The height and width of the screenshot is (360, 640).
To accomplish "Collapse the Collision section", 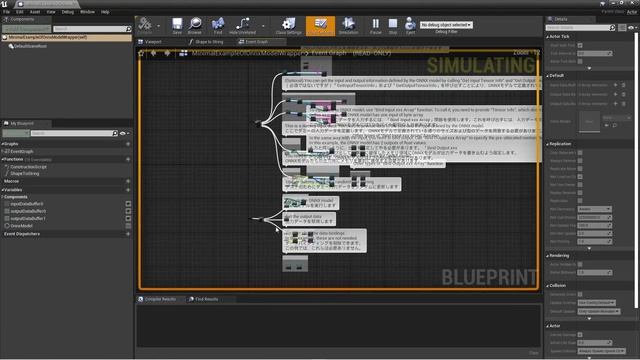I will click(x=548, y=286).
